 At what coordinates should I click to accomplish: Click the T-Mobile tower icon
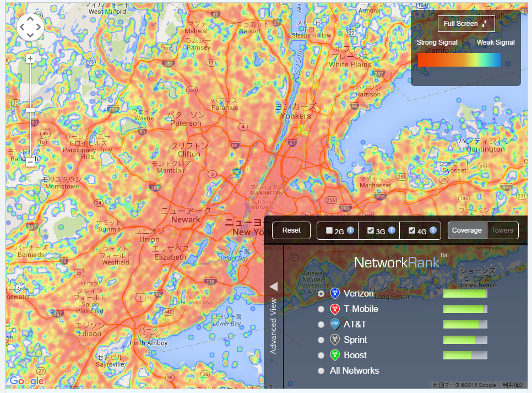(x=335, y=309)
